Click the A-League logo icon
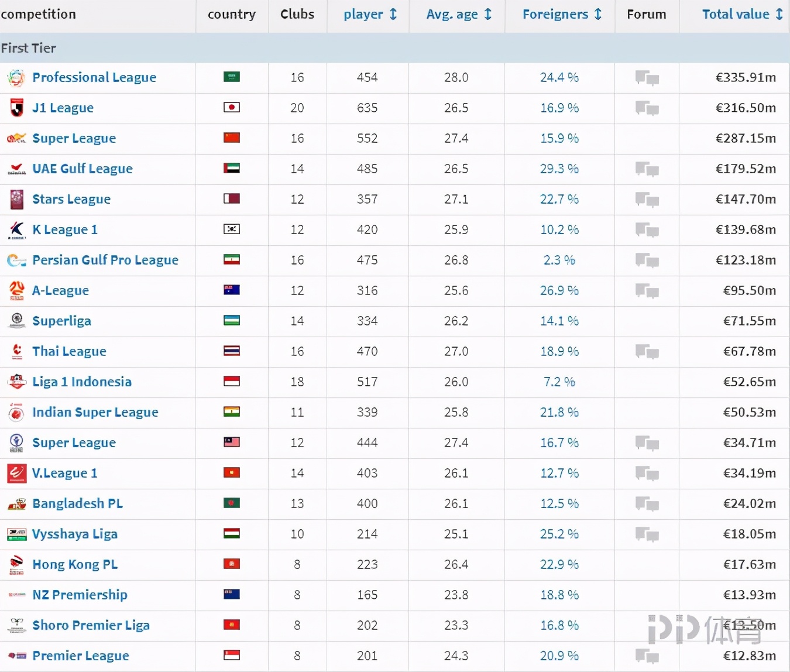Screen dimensions: 790x672 click(x=16, y=290)
